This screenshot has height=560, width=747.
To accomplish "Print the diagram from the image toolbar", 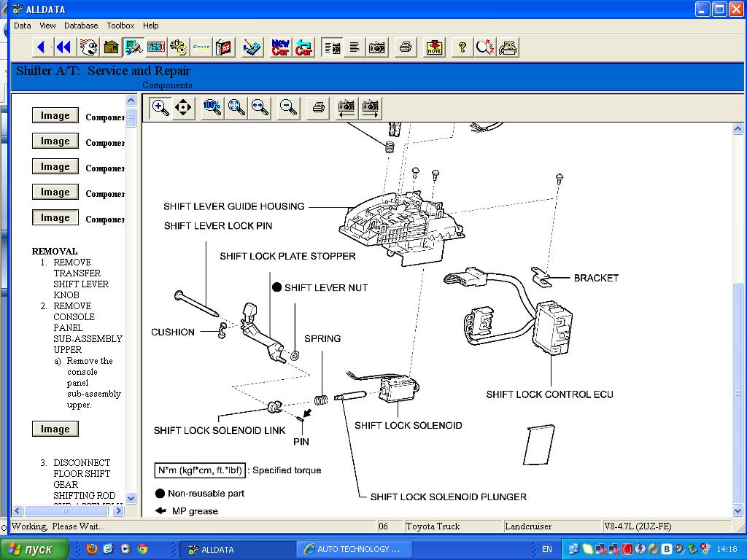I will (318, 107).
